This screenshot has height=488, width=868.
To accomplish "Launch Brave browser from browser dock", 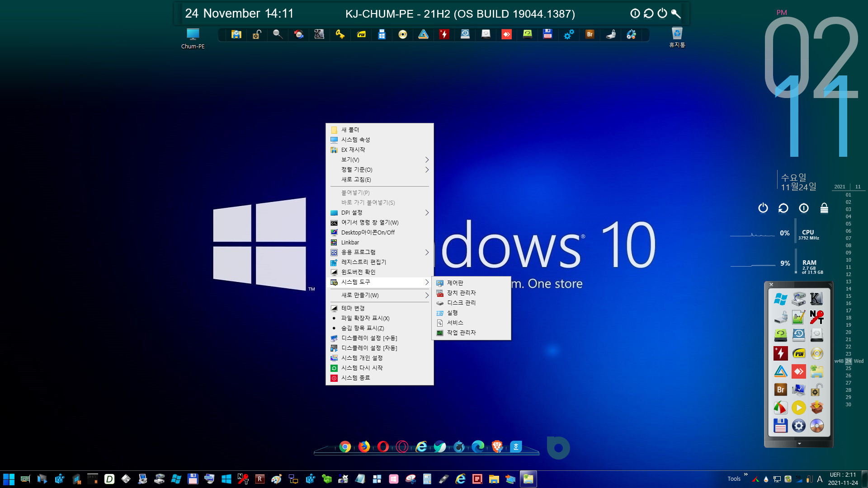I will 497,447.
